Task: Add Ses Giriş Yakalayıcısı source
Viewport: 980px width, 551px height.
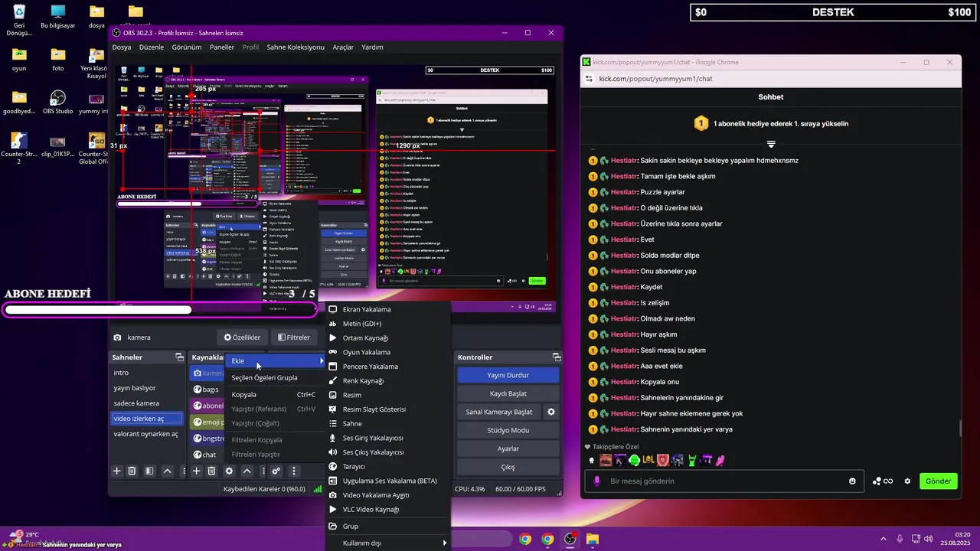Action: 388,438
